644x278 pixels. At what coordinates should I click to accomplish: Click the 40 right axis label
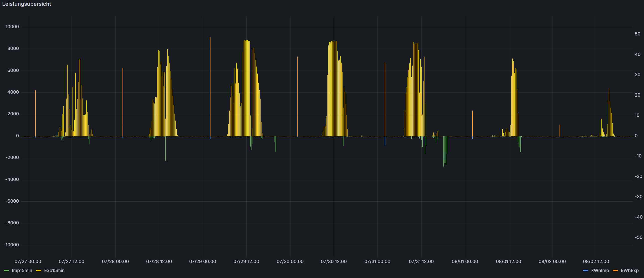(638, 54)
